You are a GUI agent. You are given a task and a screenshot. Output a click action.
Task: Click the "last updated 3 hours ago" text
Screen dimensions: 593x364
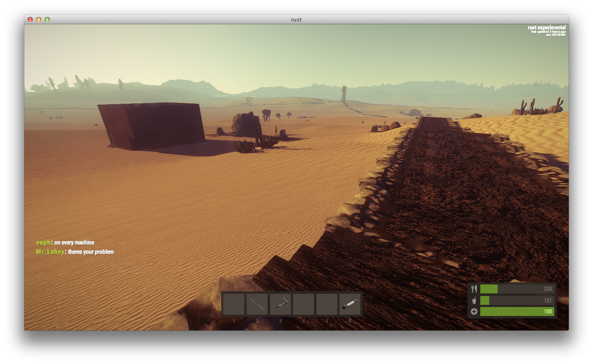click(x=548, y=31)
